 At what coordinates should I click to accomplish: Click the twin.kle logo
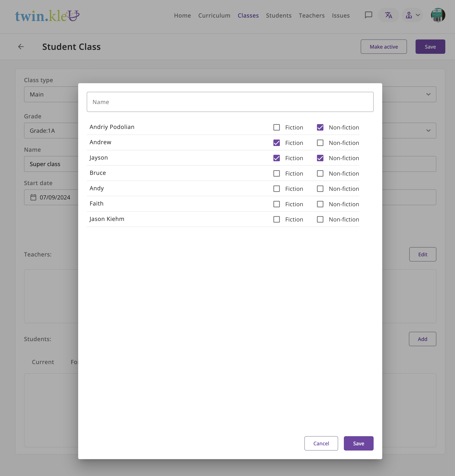coord(47,16)
